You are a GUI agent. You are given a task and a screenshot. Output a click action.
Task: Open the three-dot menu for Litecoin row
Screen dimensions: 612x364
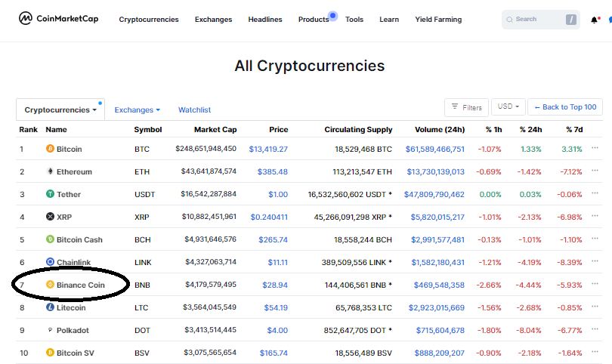pyautogui.click(x=595, y=307)
